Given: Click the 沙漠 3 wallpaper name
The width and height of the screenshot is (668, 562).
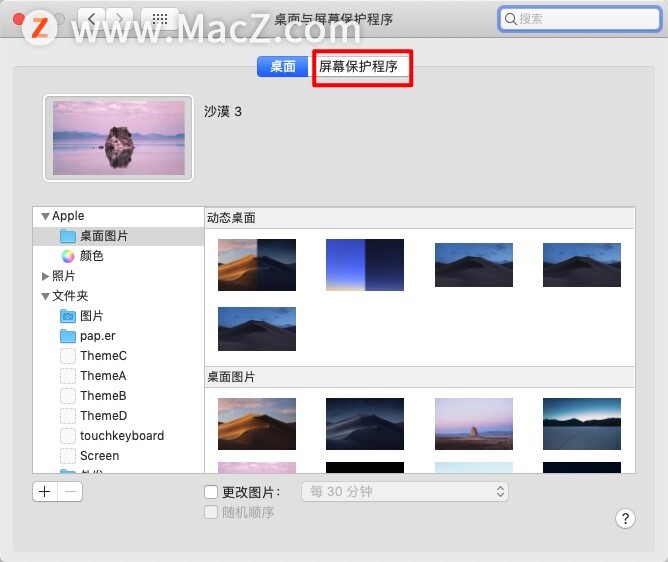Looking at the screenshot, I should click(x=223, y=112).
